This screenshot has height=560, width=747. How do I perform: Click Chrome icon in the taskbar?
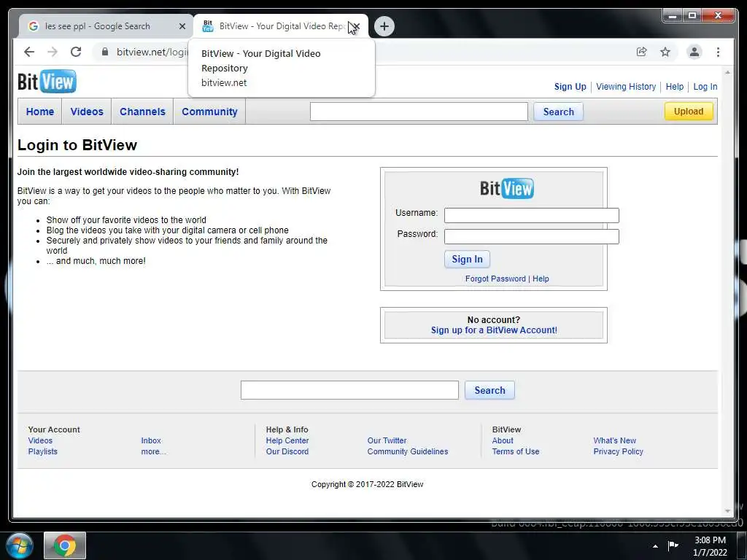65,545
